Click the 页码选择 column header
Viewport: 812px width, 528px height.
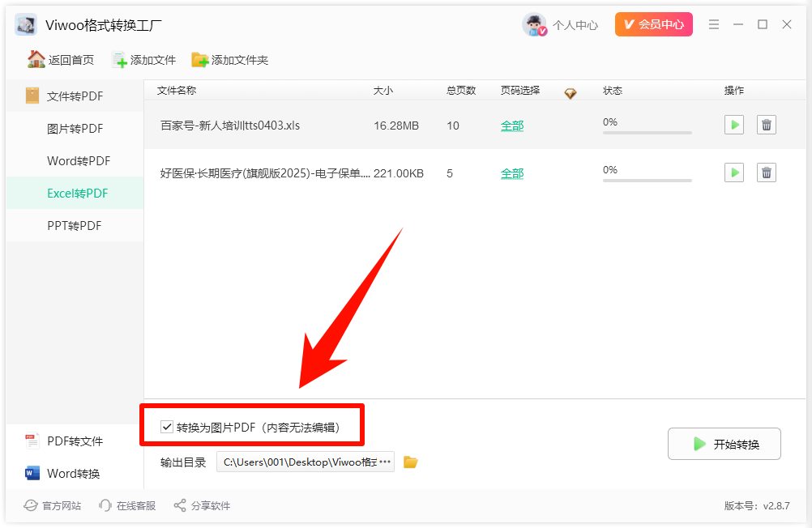(520, 91)
